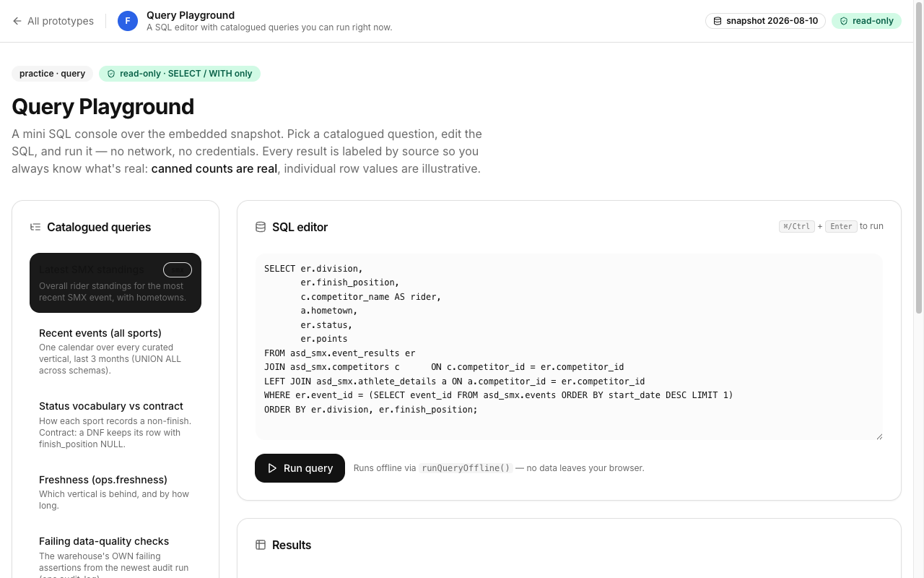Click the SQL editor resize handle
The height and width of the screenshot is (578, 924).
879,436
